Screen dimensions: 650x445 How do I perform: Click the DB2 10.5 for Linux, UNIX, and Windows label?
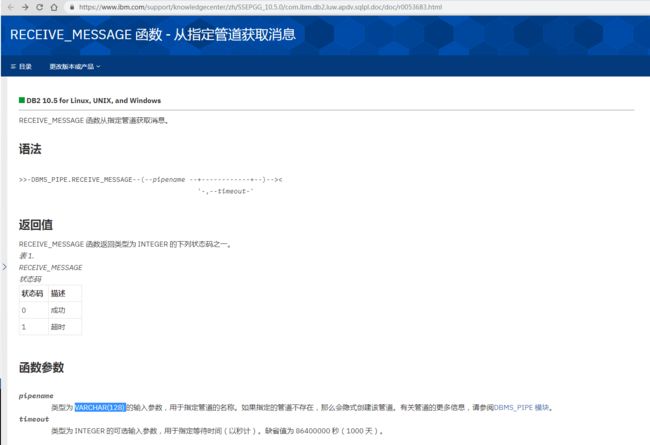[x=94, y=100]
